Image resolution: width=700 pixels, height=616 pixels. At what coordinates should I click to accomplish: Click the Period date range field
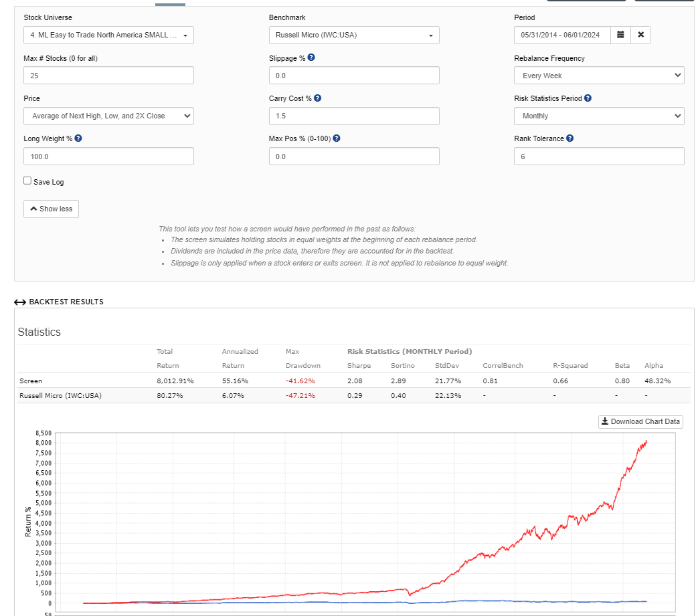(563, 35)
